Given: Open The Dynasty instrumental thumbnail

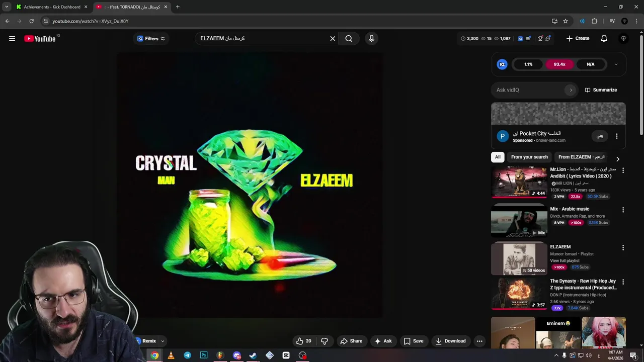Looking at the screenshot, I should pos(519,294).
